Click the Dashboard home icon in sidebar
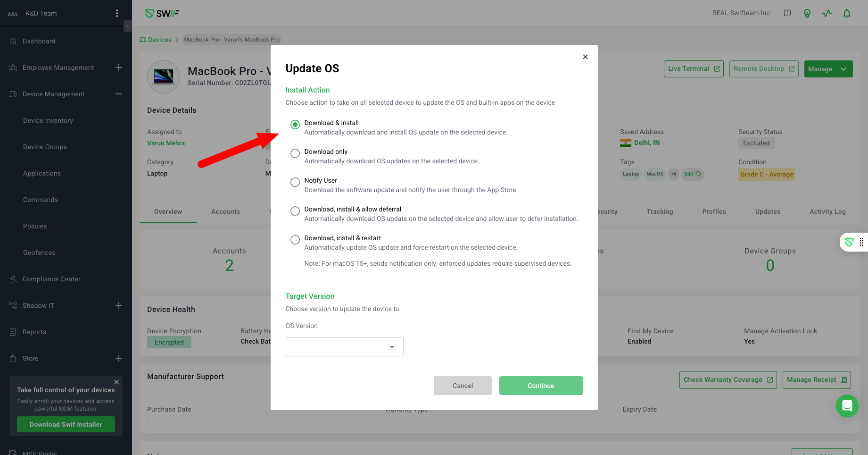This screenshot has width=868, height=455. [x=13, y=41]
